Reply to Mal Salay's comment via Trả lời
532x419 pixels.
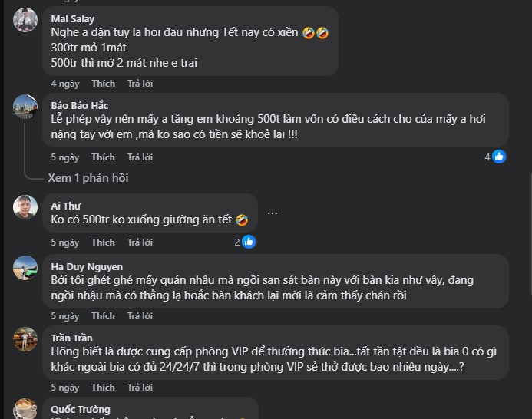140,83
